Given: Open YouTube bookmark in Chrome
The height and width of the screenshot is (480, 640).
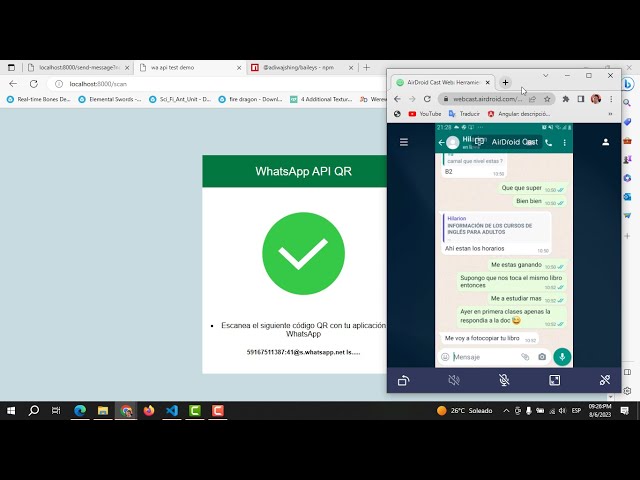Looking at the screenshot, I should point(425,114).
